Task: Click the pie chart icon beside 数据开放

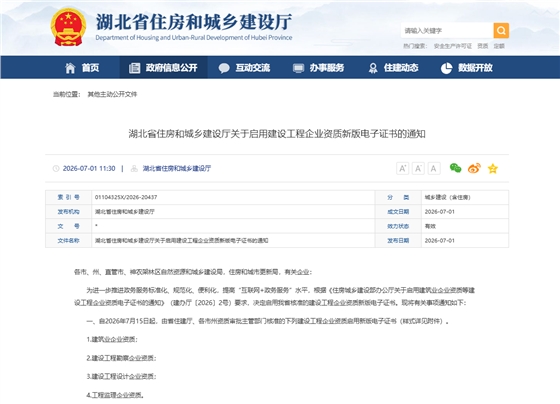Action: point(446,68)
